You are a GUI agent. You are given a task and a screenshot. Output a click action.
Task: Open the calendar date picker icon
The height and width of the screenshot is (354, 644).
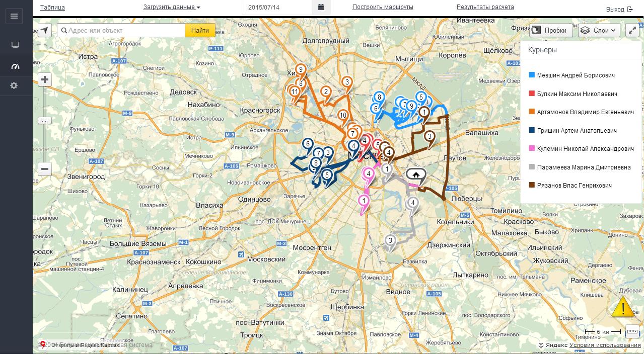321,8
